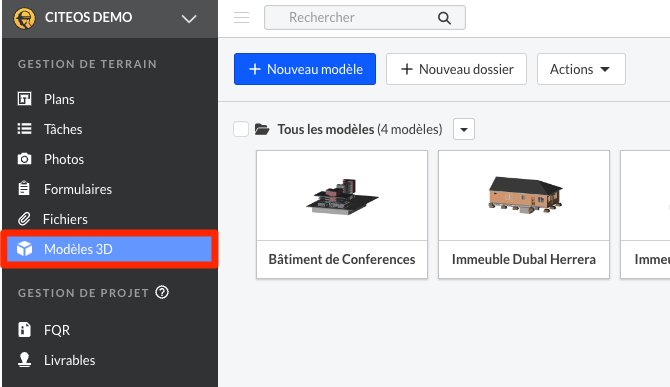This screenshot has width=670, height=387.
Task: Expand the CITEOS DEMO project chevron
Action: point(188,18)
